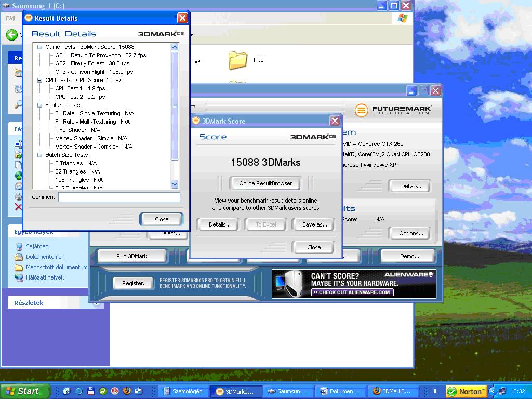Open Details in 3DMark Score dialog
This screenshot has width=532, height=399.
click(220, 224)
